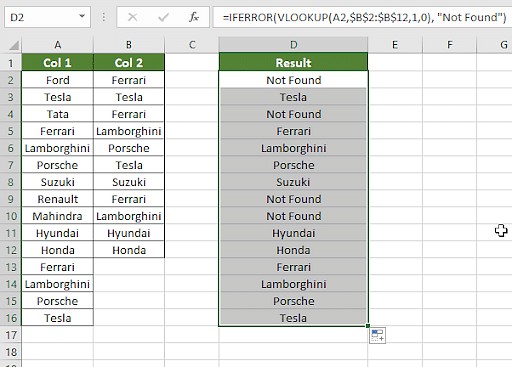Select cell D16 'Tesla' in Result

[x=293, y=318]
